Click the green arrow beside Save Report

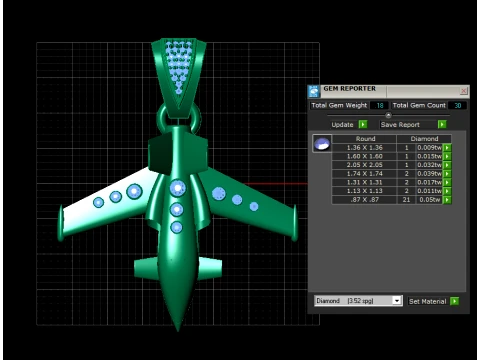[442, 124]
